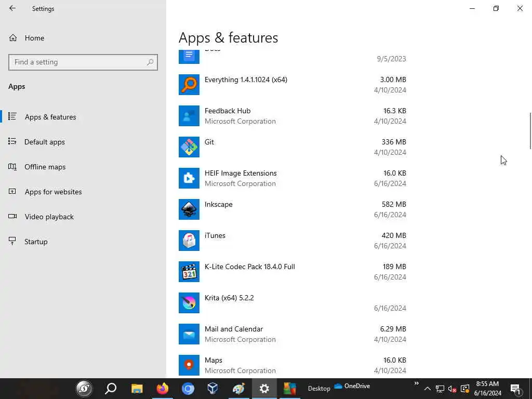Click the Home house icon
Image resolution: width=532 pixels, height=399 pixels.
[x=13, y=38]
